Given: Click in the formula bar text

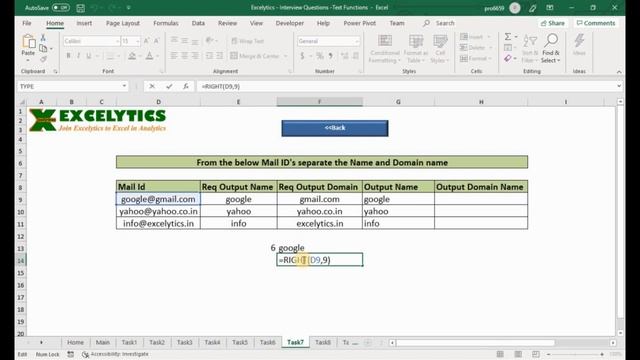Looking at the screenshot, I should 220,87.
